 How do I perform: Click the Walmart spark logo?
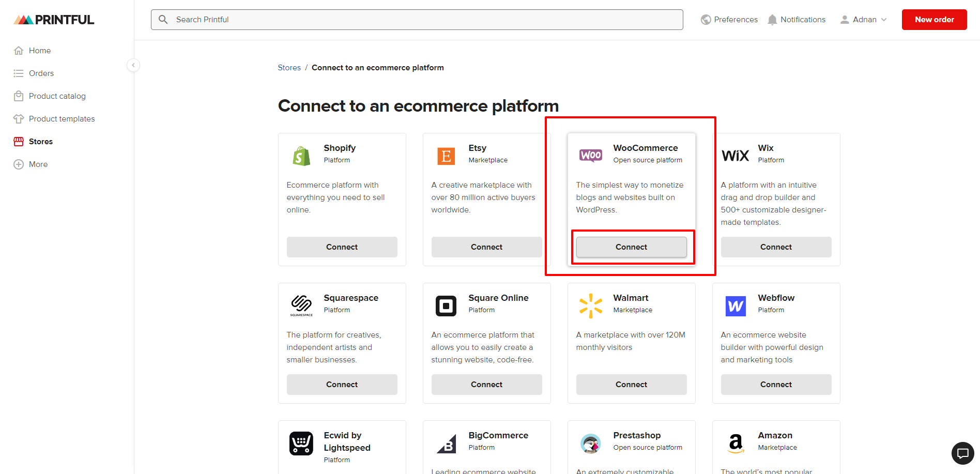(591, 306)
